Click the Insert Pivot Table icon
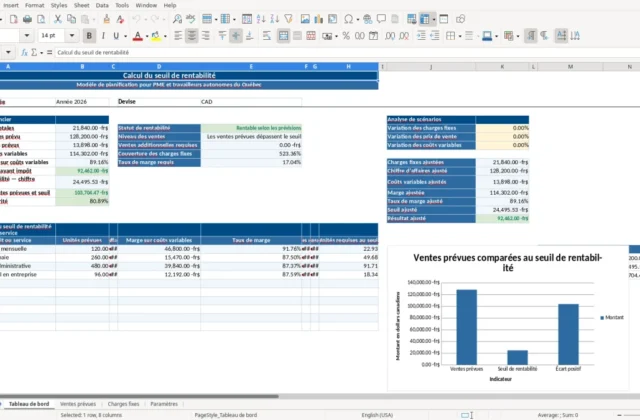This screenshot has width=640, height=420. click(333, 19)
